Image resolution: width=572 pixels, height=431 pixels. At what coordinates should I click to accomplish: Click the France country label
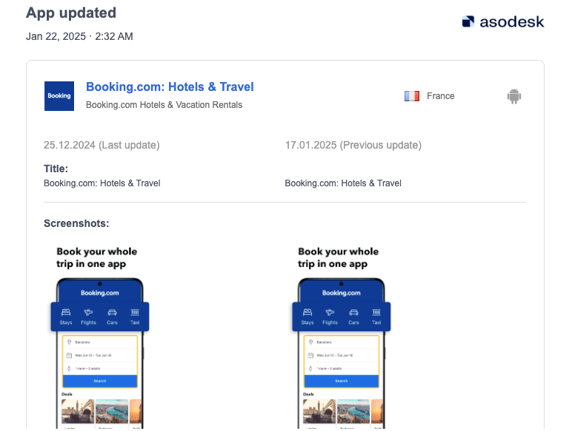pos(440,96)
